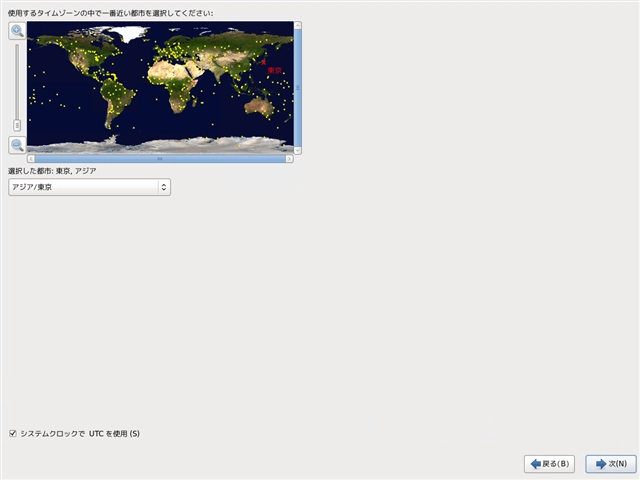This screenshot has height=480, width=640.
Task: Click the 選択した都市: 東京, アジア label
Action: 52,171
